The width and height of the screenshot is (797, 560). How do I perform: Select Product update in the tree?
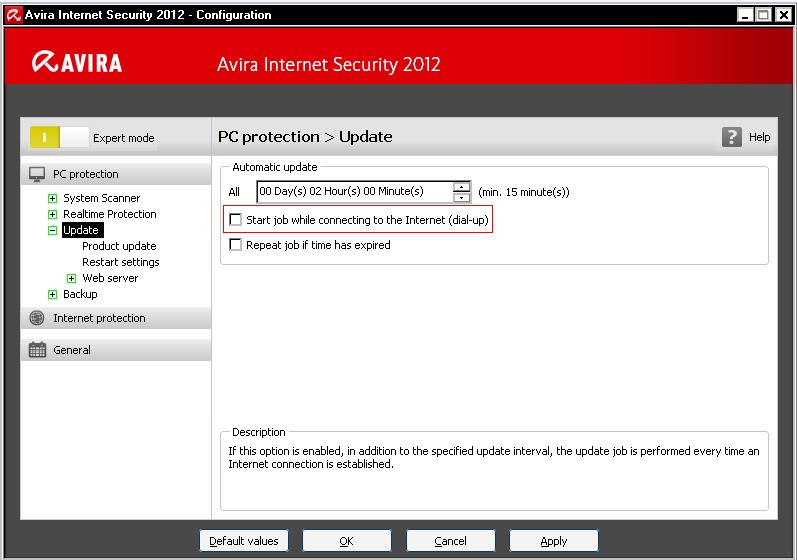click(119, 246)
